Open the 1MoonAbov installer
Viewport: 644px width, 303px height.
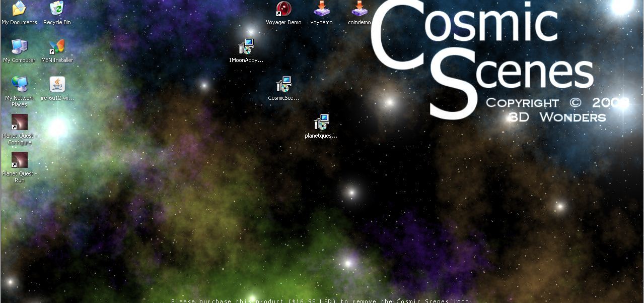[246, 46]
